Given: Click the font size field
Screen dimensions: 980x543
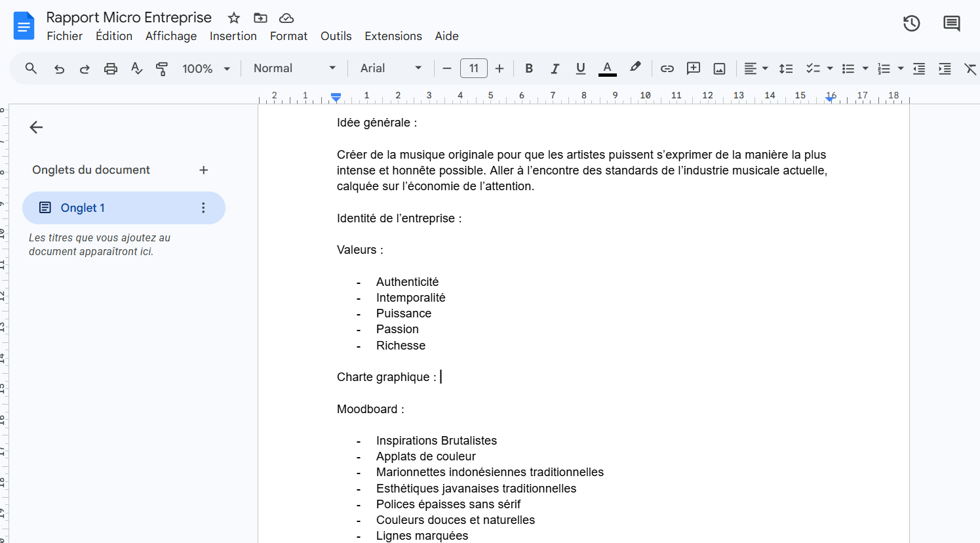Looking at the screenshot, I should tap(474, 68).
